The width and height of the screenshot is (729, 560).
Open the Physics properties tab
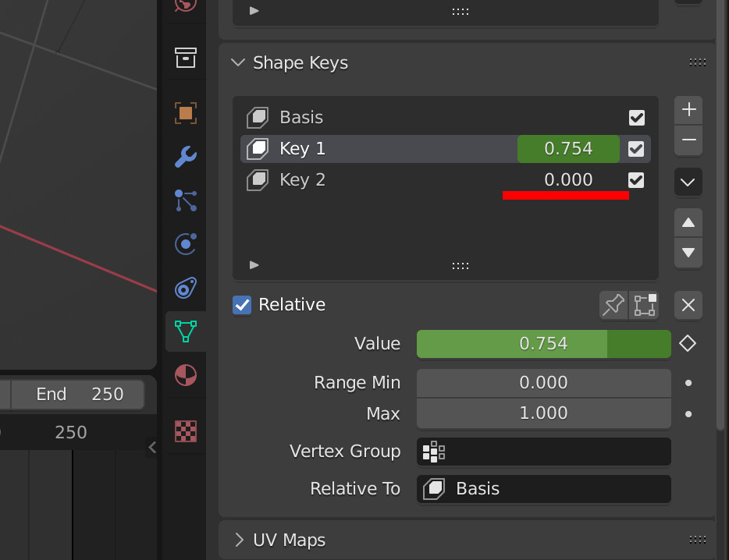(x=186, y=244)
